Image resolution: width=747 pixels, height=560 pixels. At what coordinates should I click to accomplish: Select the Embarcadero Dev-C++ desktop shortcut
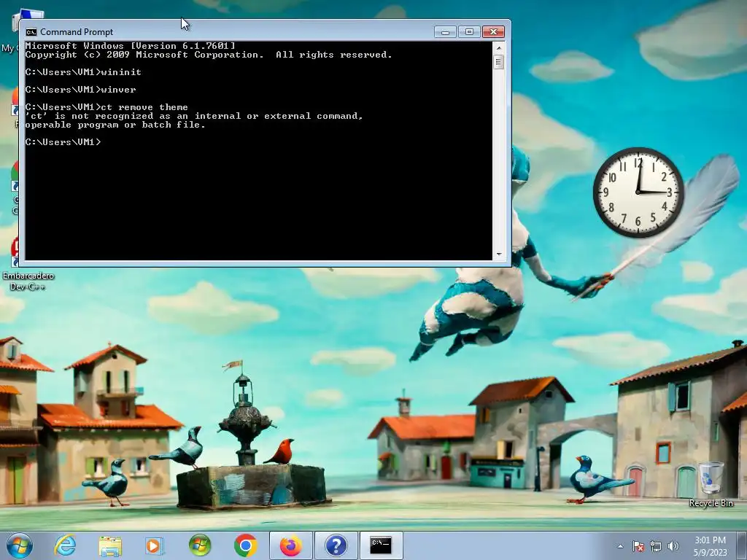point(28,264)
